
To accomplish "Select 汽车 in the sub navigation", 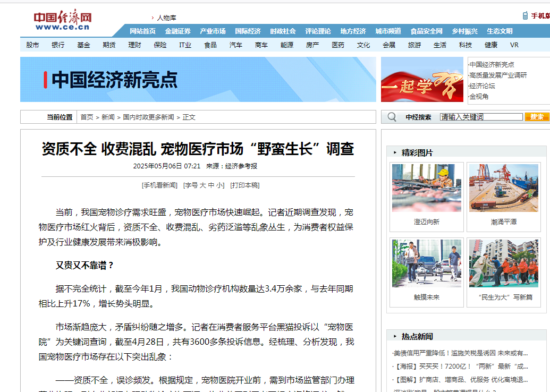I will [236, 45].
